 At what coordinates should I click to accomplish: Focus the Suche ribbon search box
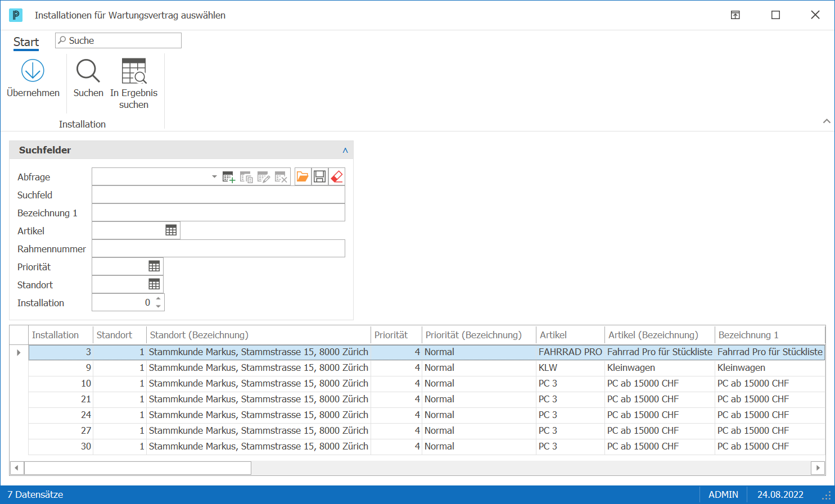118,40
